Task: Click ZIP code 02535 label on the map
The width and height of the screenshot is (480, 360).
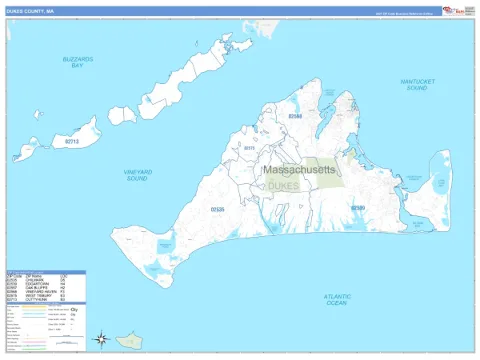Action: pyautogui.click(x=217, y=210)
